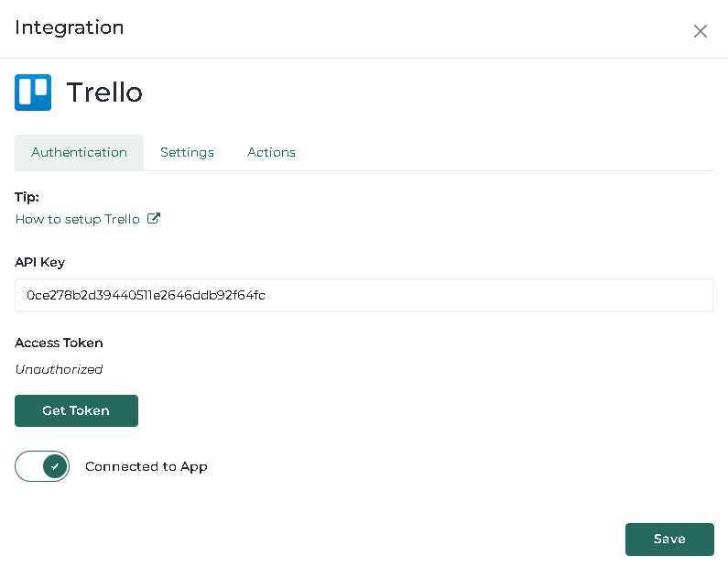Image resolution: width=728 pixels, height=567 pixels.
Task: Click the external link icon beside Trello setup
Action: [x=154, y=218]
